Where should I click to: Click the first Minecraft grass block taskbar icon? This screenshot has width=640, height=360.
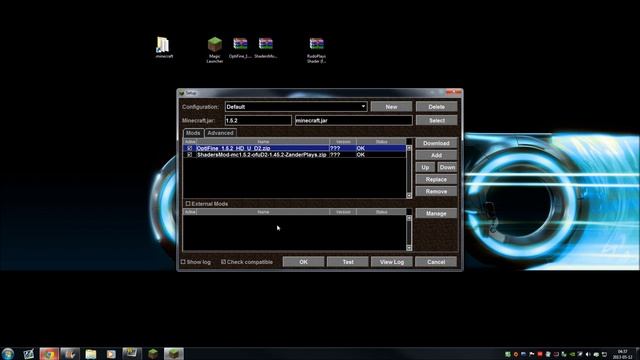click(153, 353)
